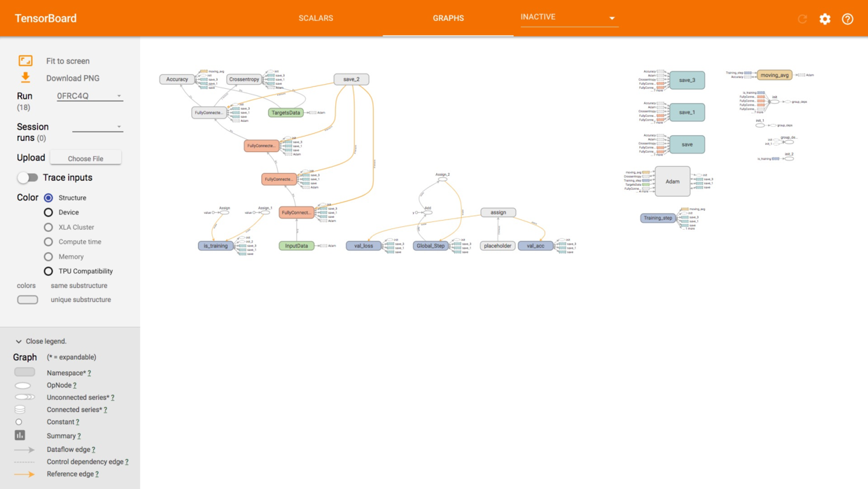
Task: Click the reload data icon
Action: coord(802,19)
